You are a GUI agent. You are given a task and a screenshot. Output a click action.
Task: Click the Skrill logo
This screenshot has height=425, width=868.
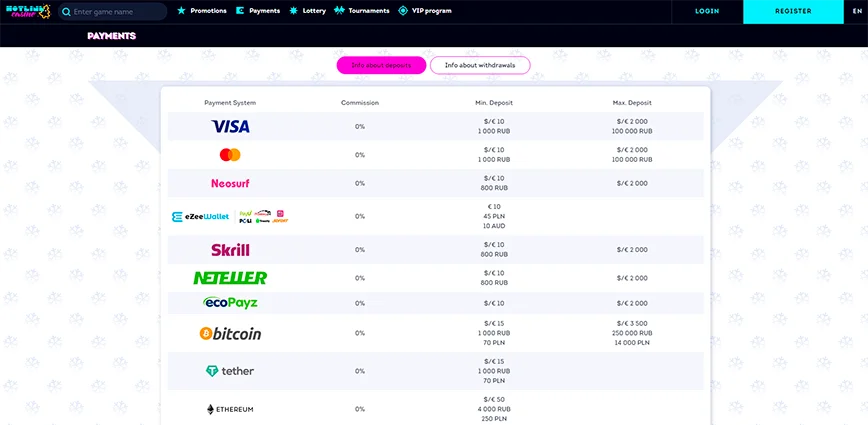pos(230,250)
